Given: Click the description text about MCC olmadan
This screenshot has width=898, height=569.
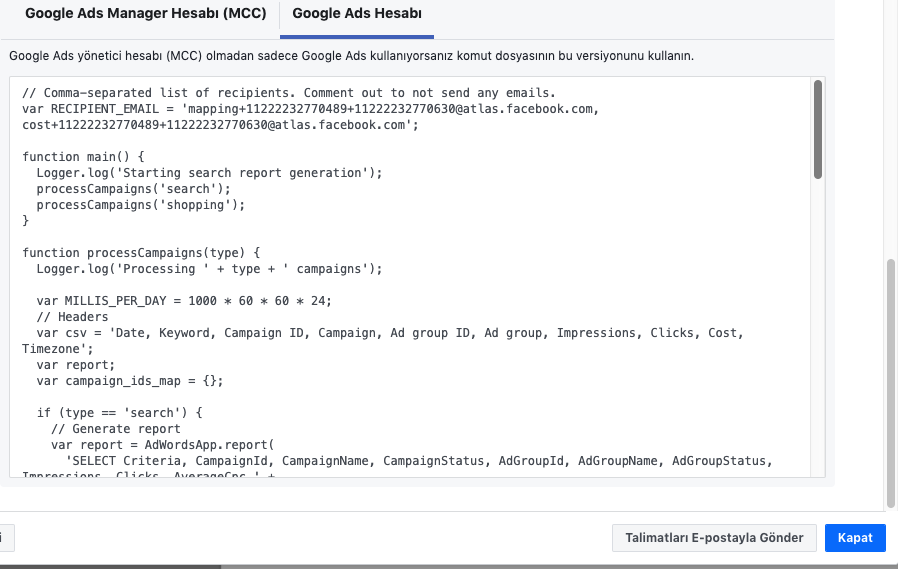Looking at the screenshot, I should pos(351,56).
